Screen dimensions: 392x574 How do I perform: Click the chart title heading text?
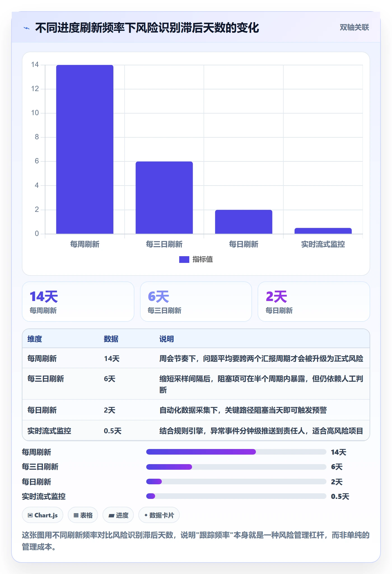[147, 28]
